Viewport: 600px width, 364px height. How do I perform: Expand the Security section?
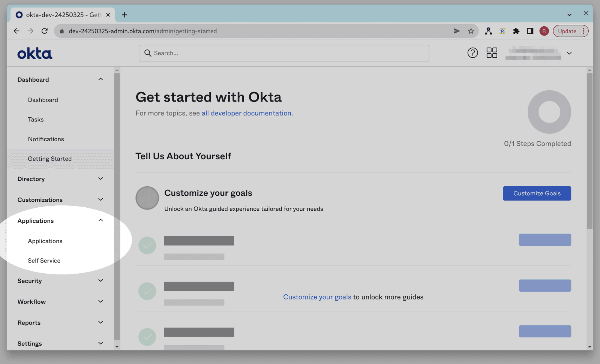pyautogui.click(x=100, y=280)
